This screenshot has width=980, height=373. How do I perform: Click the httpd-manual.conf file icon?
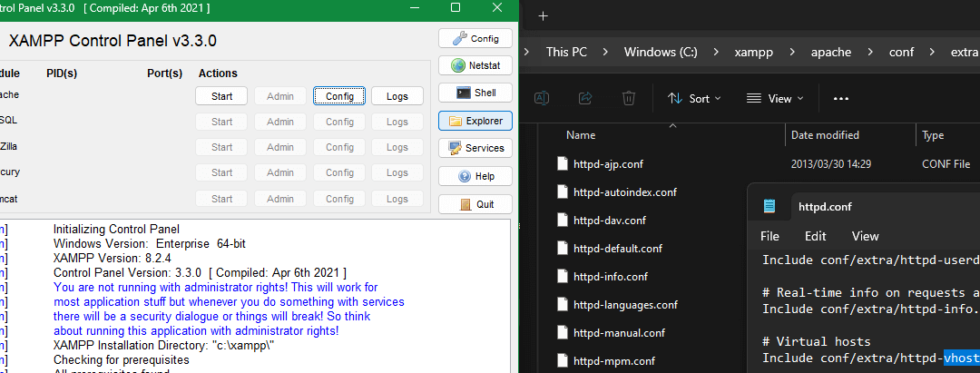pyautogui.click(x=562, y=333)
